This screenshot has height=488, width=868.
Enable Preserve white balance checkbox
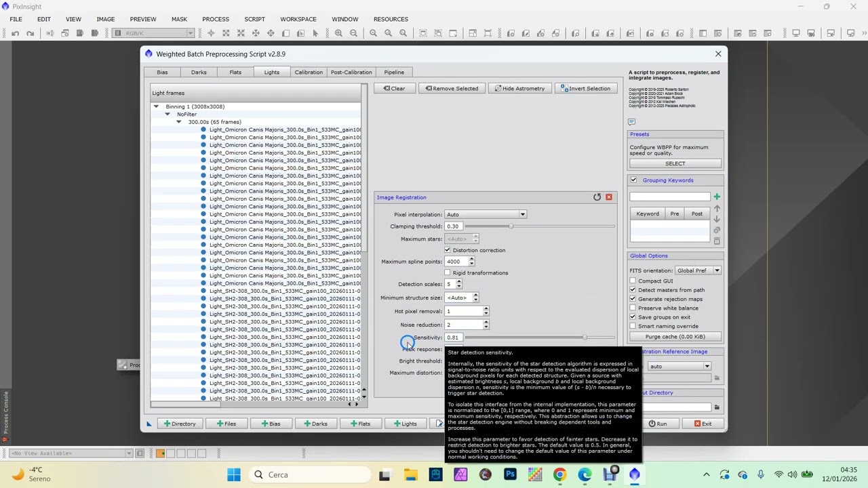(x=633, y=308)
